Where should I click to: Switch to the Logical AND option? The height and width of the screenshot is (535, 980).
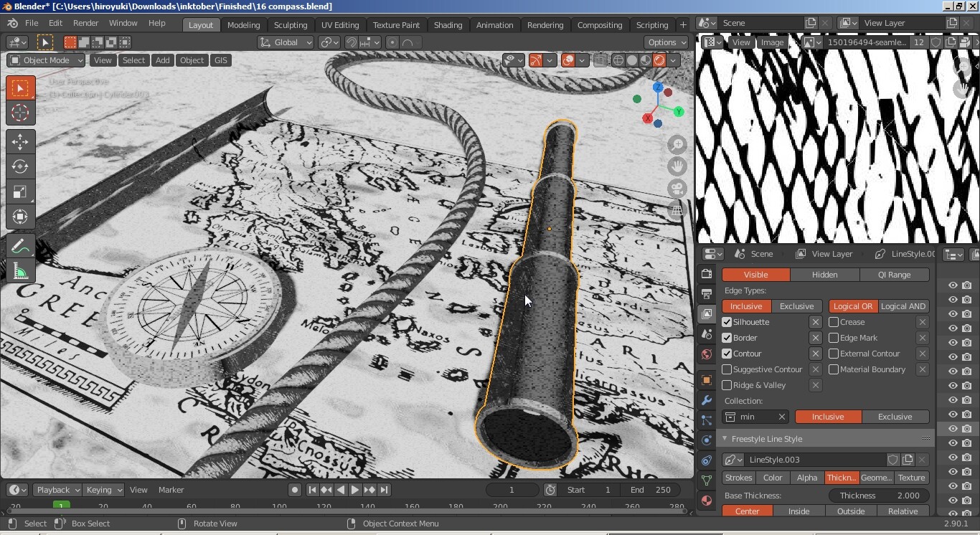[x=903, y=306]
